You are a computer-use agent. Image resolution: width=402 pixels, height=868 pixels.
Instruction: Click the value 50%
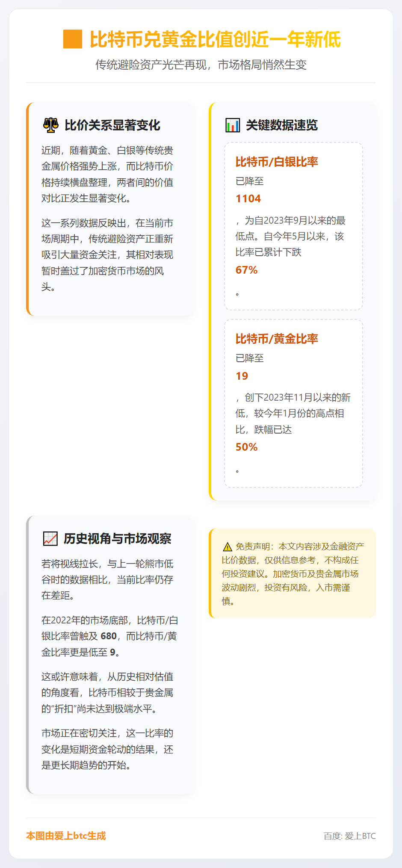point(246,447)
